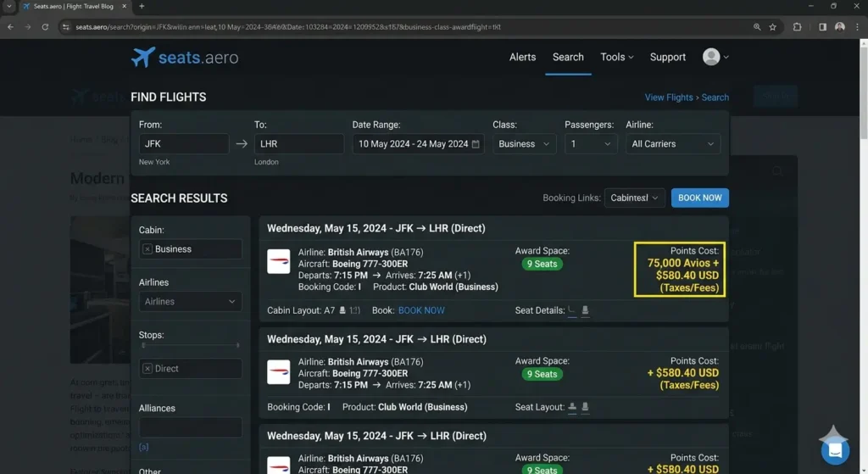Click the British Airways logo on first result
Screen dimensions: 868x474
278,261
